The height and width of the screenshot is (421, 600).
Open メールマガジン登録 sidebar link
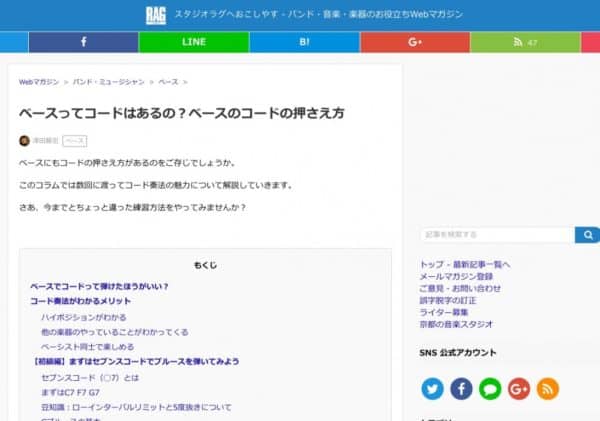coord(456,276)
